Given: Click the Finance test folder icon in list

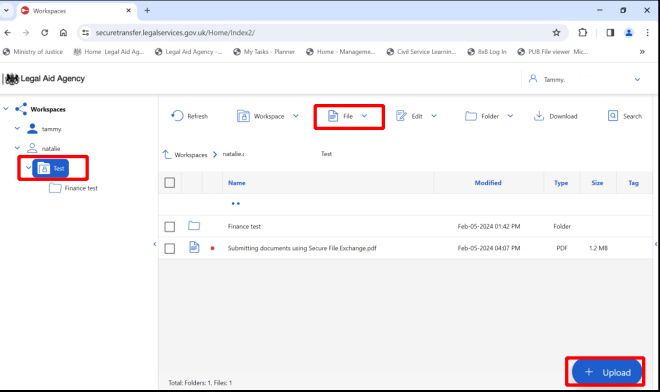Looking at the screenshot, I should coord(194,226).
